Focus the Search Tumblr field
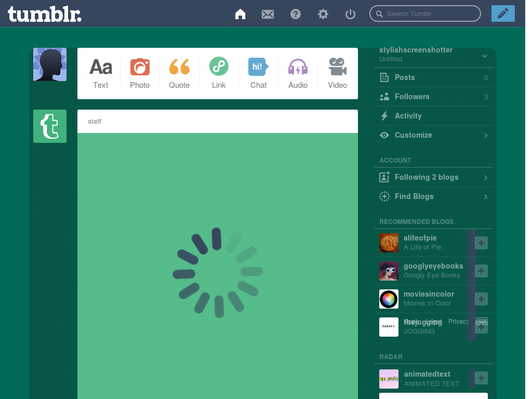The width and height of the screenshot is (532, 399). pos(425,14)
